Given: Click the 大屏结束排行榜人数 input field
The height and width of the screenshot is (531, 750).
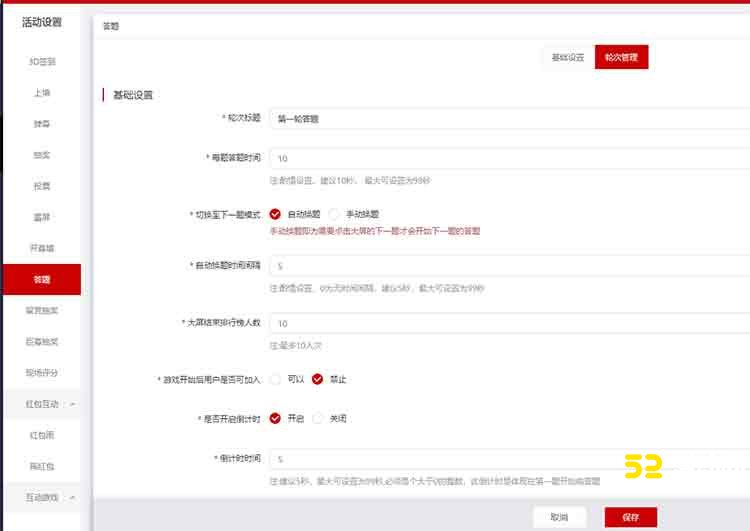Looking at the screenshot, I should [x=509, y=323].
